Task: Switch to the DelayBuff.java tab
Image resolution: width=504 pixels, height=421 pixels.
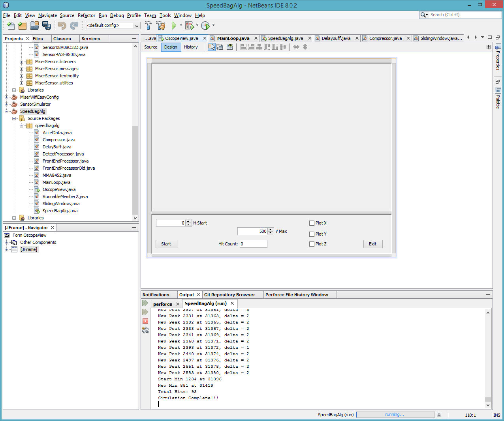Action: 336,38
